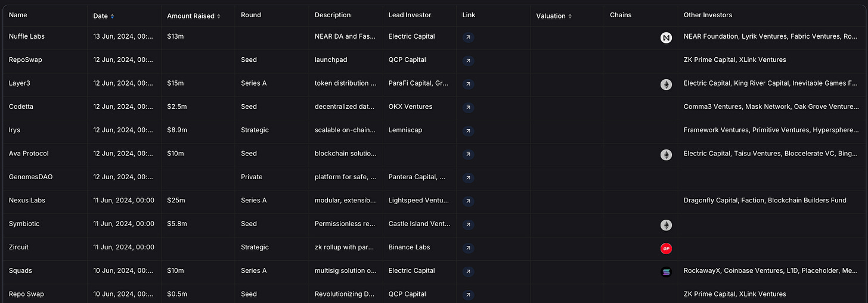The width and height of the screenshot is (868, 303).
Task: Click the Round column header
Action: coord(251,15)
